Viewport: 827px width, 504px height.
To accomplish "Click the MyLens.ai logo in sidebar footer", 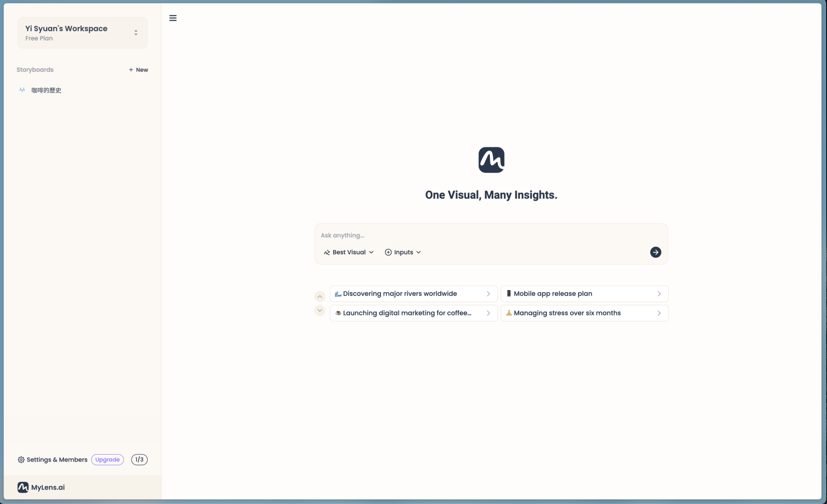I will tap(23, 487).
